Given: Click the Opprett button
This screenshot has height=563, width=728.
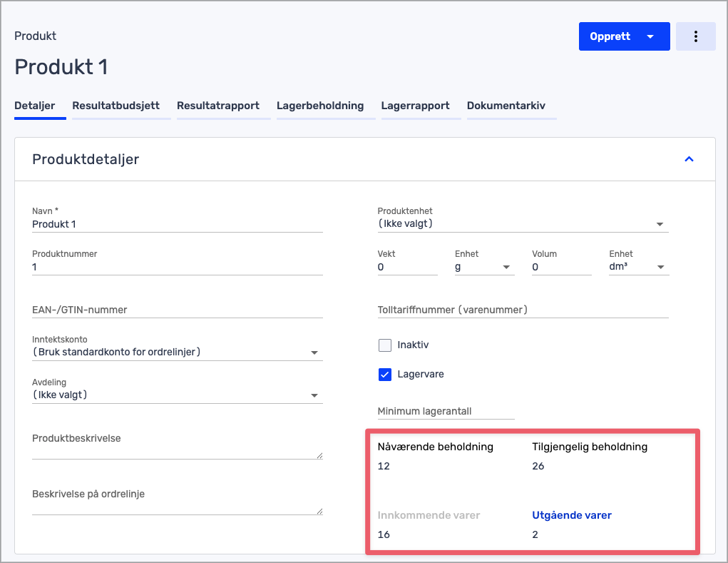Looking at the screenshot, I should 610,36.
